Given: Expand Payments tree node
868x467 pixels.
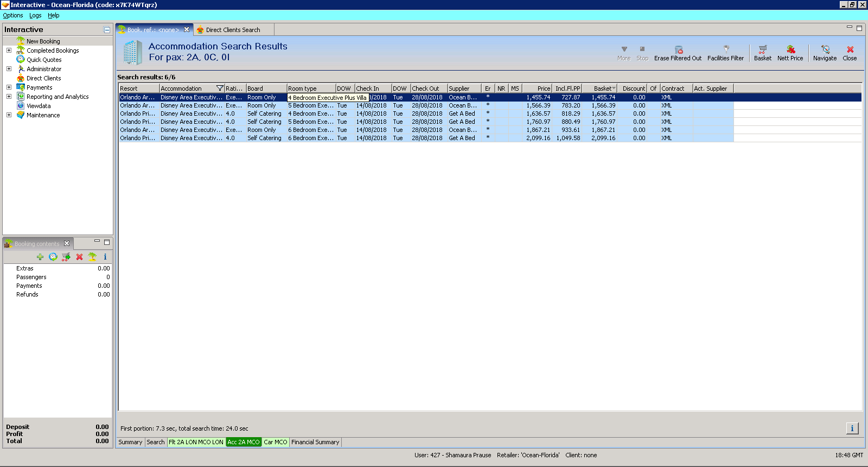Looking at the screenshot, I should 9,87.
